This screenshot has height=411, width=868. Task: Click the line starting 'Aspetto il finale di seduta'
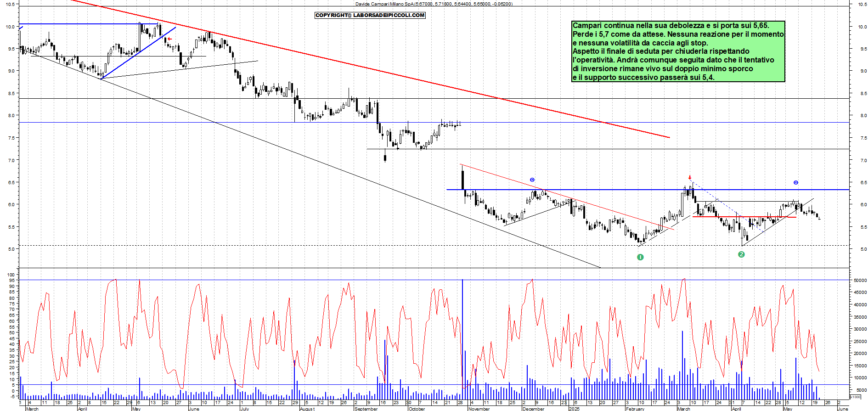(x=661, y=51)
